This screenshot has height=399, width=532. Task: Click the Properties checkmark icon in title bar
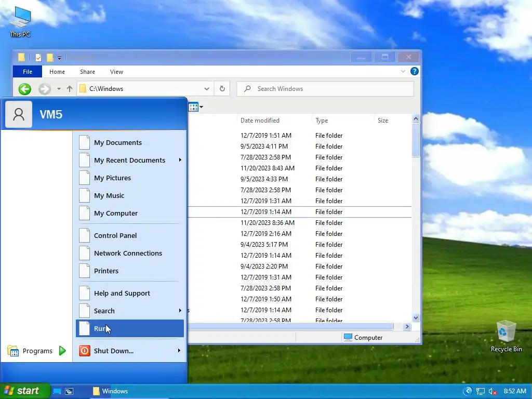[38, 58]
